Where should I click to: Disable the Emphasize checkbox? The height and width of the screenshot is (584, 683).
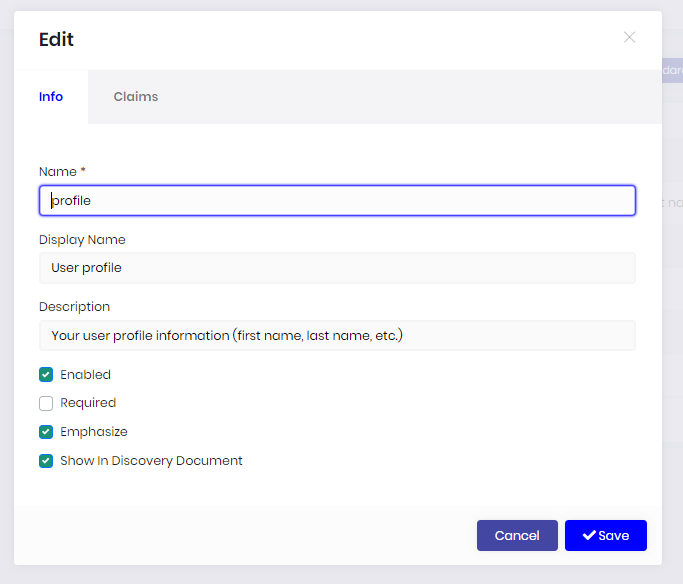pos(46,432)
